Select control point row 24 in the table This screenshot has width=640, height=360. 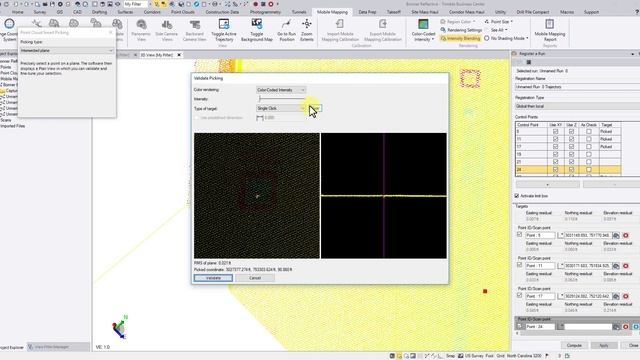[x=568, y=169]
